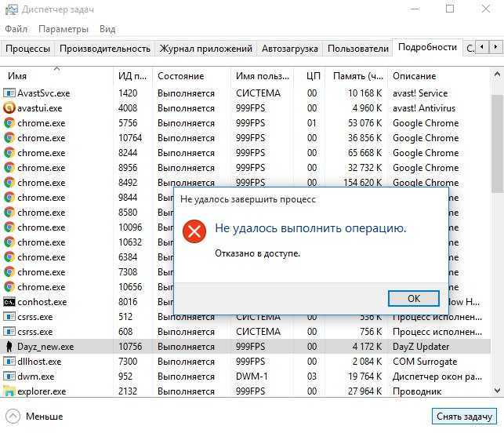Collapse view with Меньше button

[x=34, y=417]
